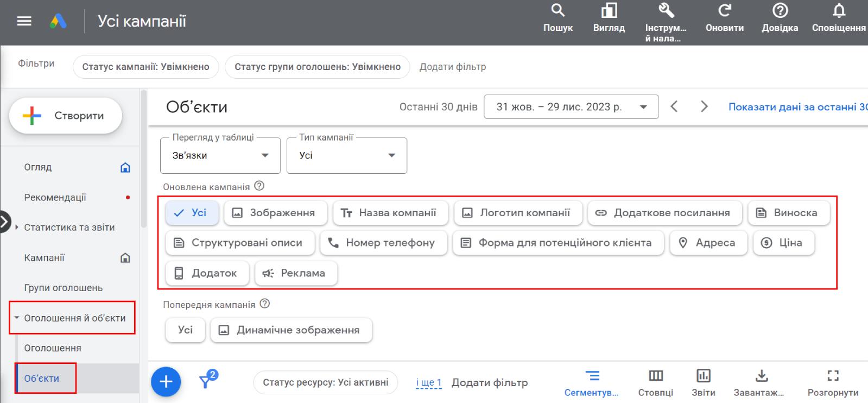Select the Додаток chip
Viewport: 868px width, 403px height.
[x=207, y=273]
